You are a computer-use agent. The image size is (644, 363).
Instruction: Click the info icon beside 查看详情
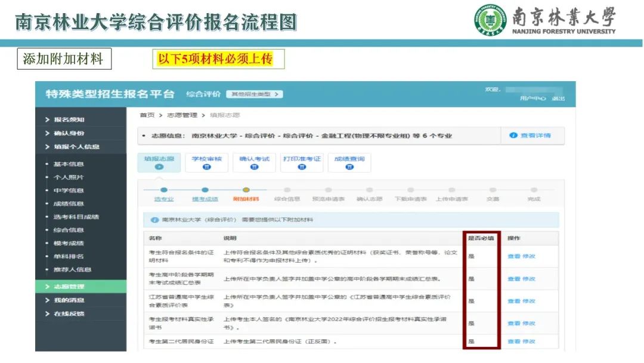coord(513,136)
